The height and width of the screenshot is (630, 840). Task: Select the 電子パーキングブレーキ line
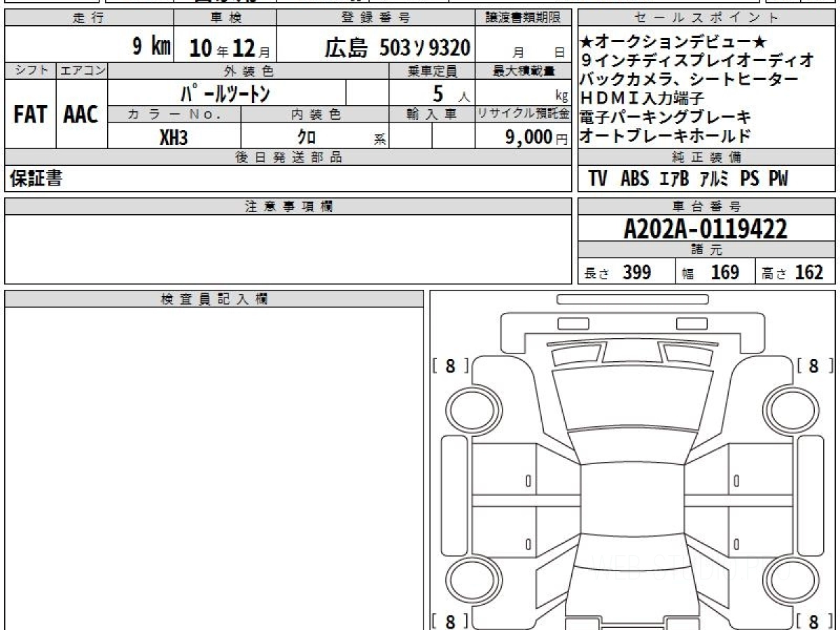666,116
